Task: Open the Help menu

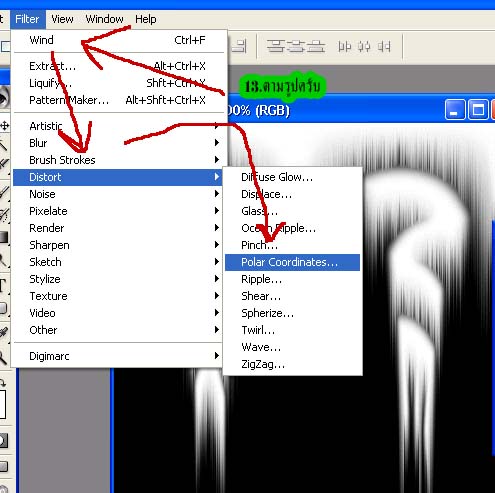Action: coord(146,19)
